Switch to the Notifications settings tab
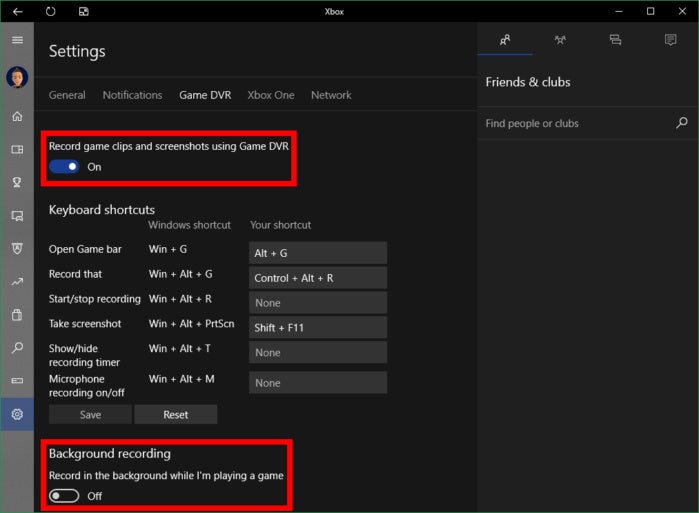 (x=132, y=95)
